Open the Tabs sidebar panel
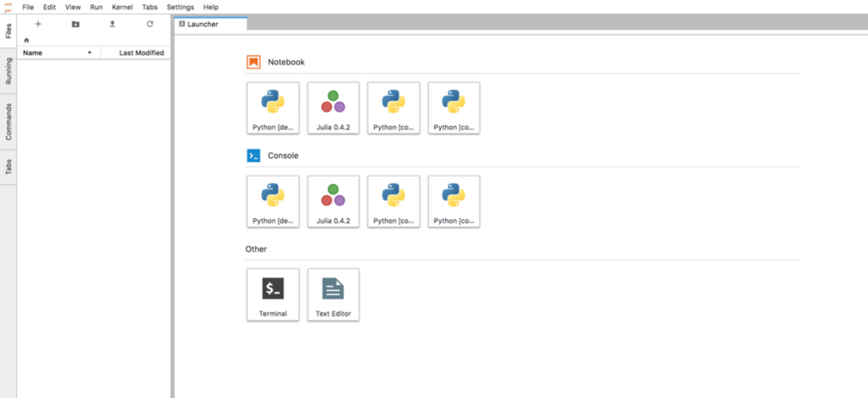868x398 pixels. pos(9,167)
